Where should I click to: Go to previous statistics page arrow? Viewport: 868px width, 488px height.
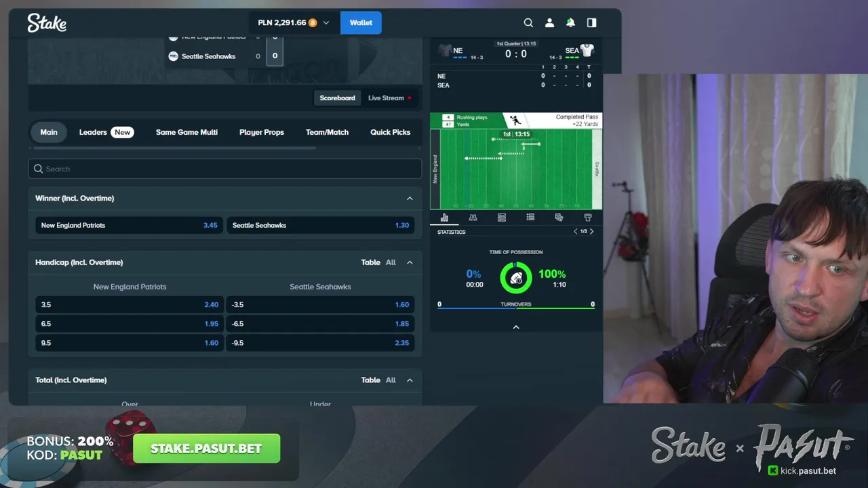[x=576, y=231]
